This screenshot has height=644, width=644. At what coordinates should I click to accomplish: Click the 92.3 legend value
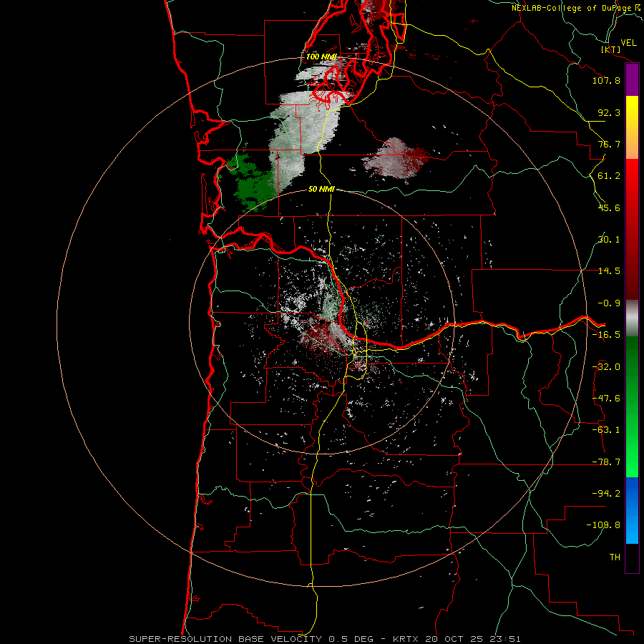click(609, 112)
